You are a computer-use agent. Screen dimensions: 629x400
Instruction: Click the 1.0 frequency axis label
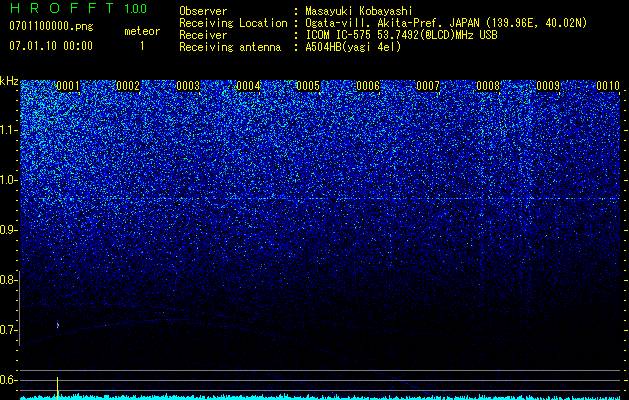8,180
